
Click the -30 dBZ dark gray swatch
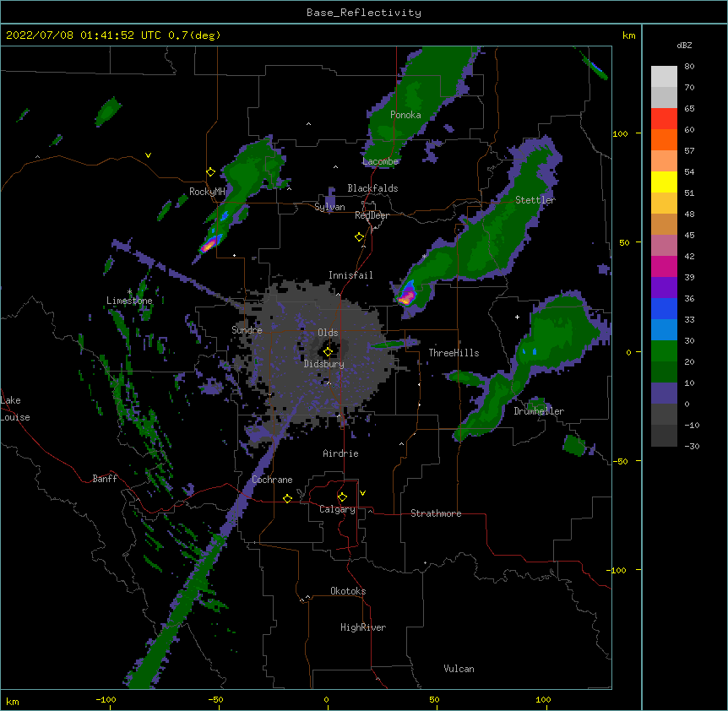664,436
